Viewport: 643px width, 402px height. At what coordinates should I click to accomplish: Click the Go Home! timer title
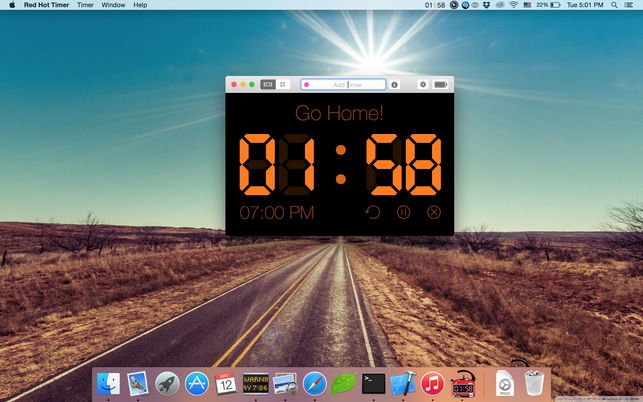339,113
